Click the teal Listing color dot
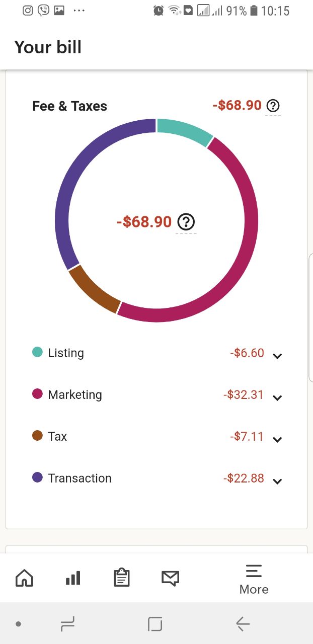The height and width of the screenshot is (644, 313). tap(37, 352)
